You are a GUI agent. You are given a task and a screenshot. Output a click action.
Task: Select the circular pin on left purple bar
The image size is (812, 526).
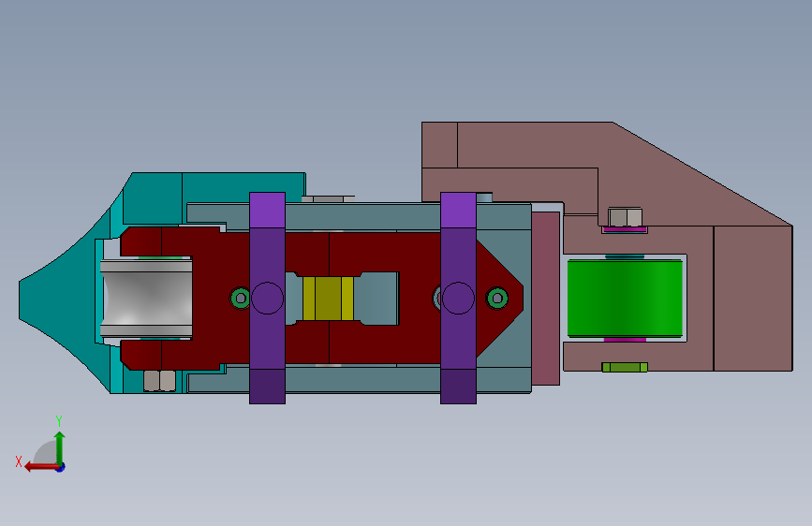coord(267,299)
